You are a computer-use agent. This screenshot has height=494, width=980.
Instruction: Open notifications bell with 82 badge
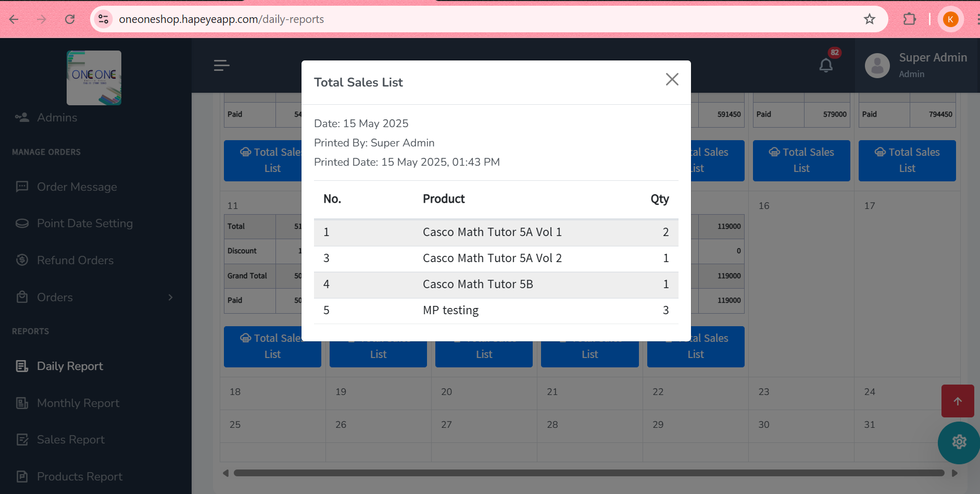pos(826,65)
